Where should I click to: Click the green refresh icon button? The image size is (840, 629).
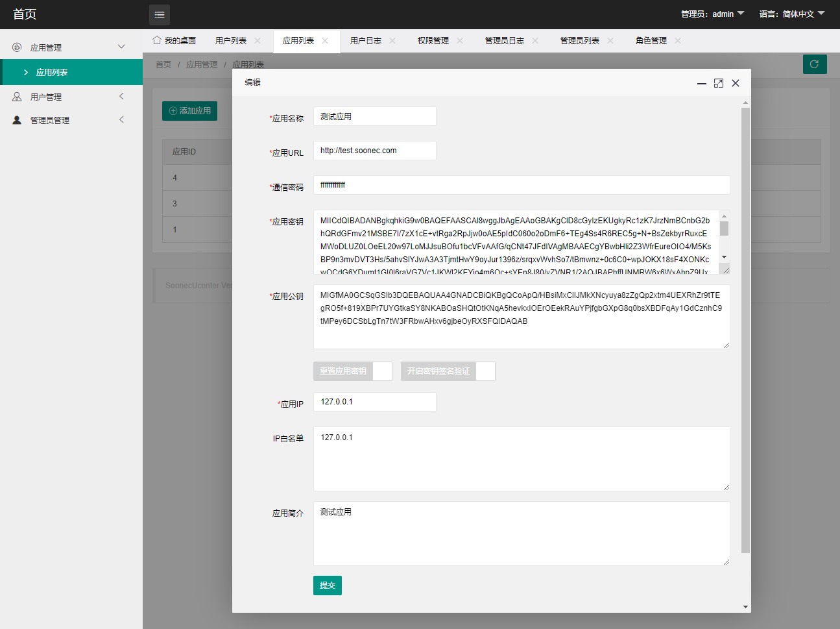pos(814,64)
